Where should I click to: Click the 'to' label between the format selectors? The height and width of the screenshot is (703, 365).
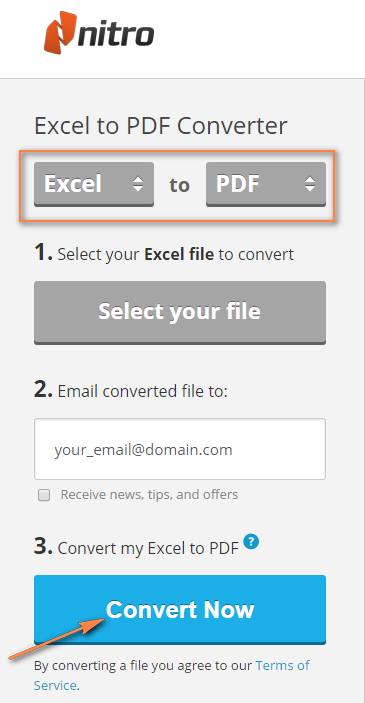pos(179,185)
